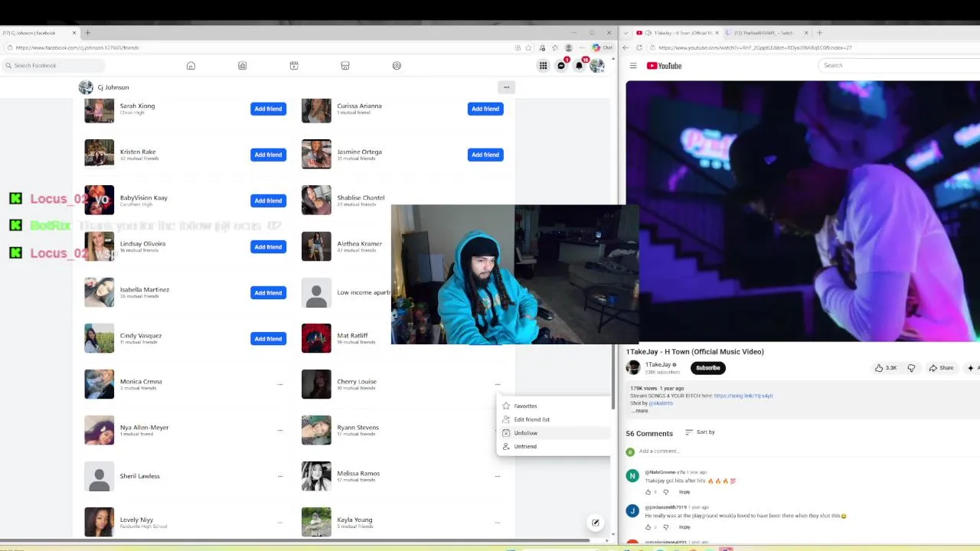Reply to @jordansmith7919's comment
980x551 pixels.
click(684, 527)
